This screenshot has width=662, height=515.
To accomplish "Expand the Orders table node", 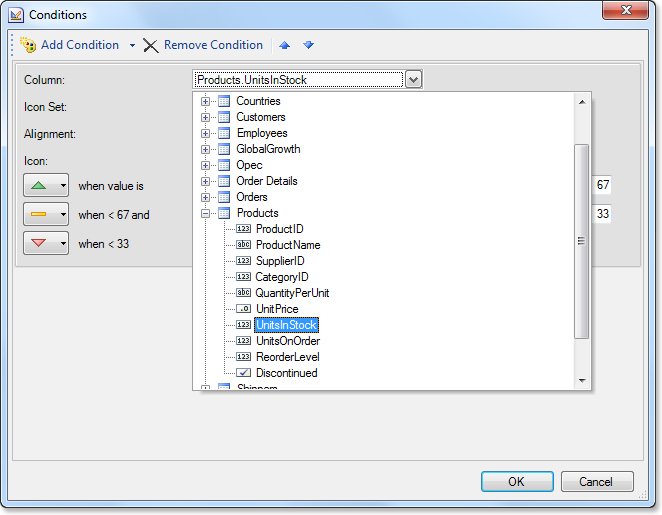I will click(205, 198).
